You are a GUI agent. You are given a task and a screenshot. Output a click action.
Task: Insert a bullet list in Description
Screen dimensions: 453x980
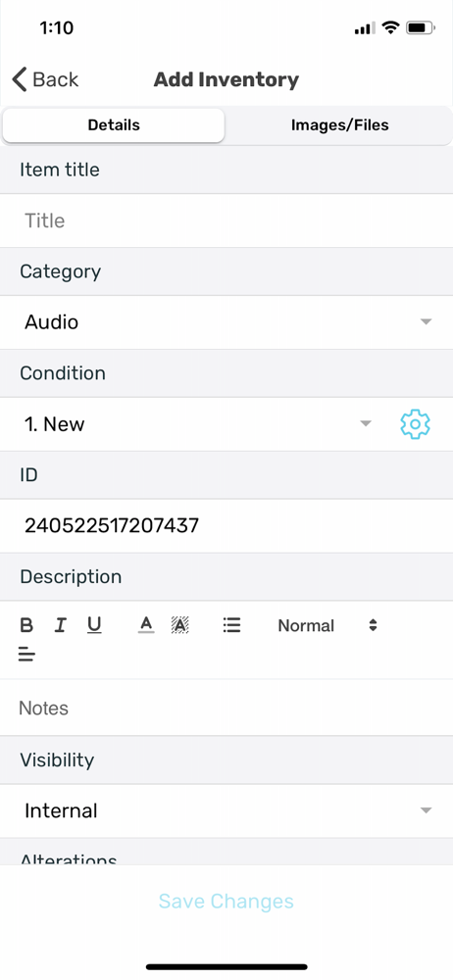(x=231, y=625)
